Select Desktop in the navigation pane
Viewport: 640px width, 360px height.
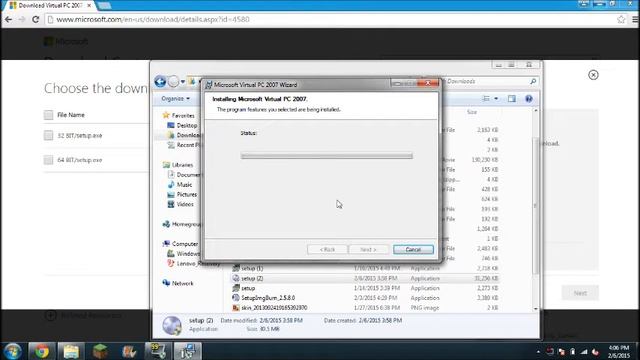coord(182,125)
